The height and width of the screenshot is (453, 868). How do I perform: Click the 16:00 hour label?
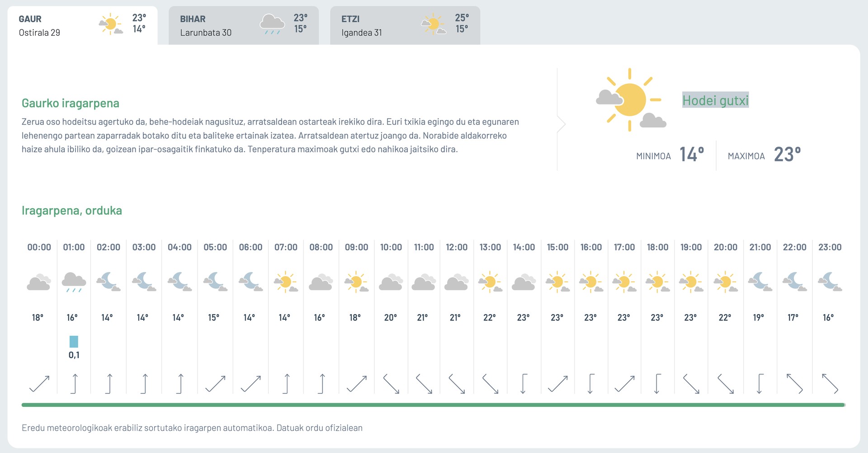591,247
